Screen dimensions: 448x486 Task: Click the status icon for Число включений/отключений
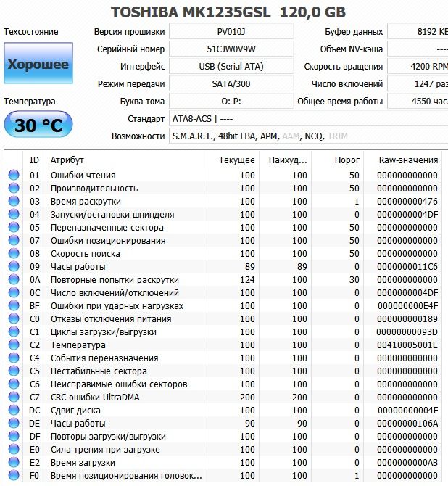pyautogui.click(x=14, y=292)
